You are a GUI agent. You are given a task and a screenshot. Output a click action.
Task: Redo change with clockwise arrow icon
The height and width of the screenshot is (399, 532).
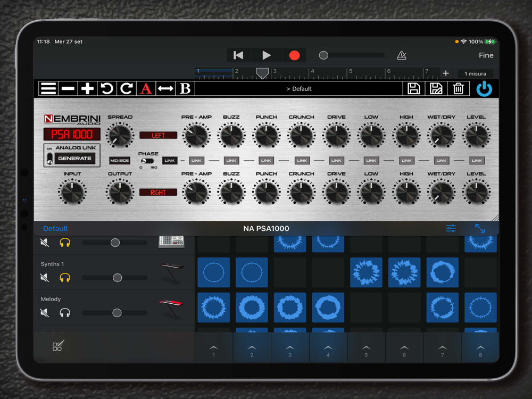[127, 88]
